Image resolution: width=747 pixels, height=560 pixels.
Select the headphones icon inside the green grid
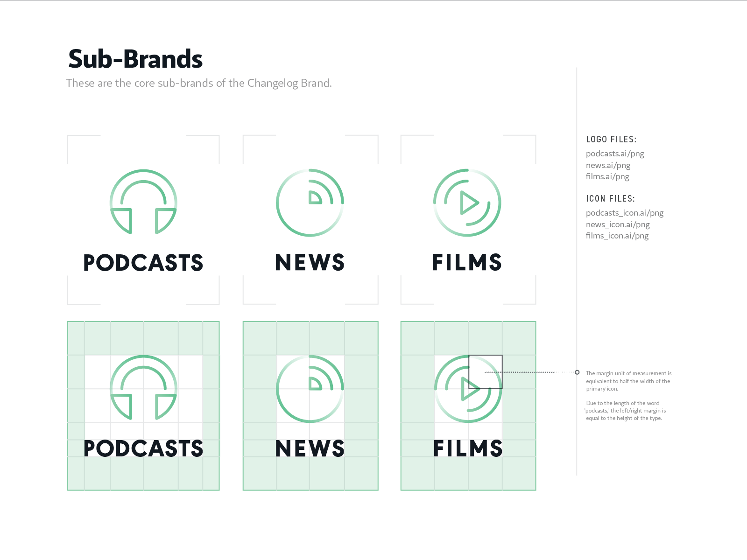(x=143, y=388)
